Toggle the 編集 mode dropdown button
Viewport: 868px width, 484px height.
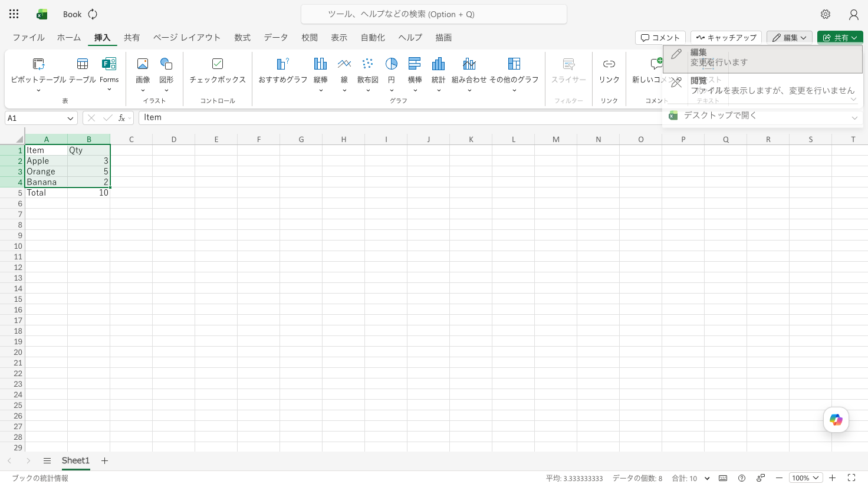(790, 37)
